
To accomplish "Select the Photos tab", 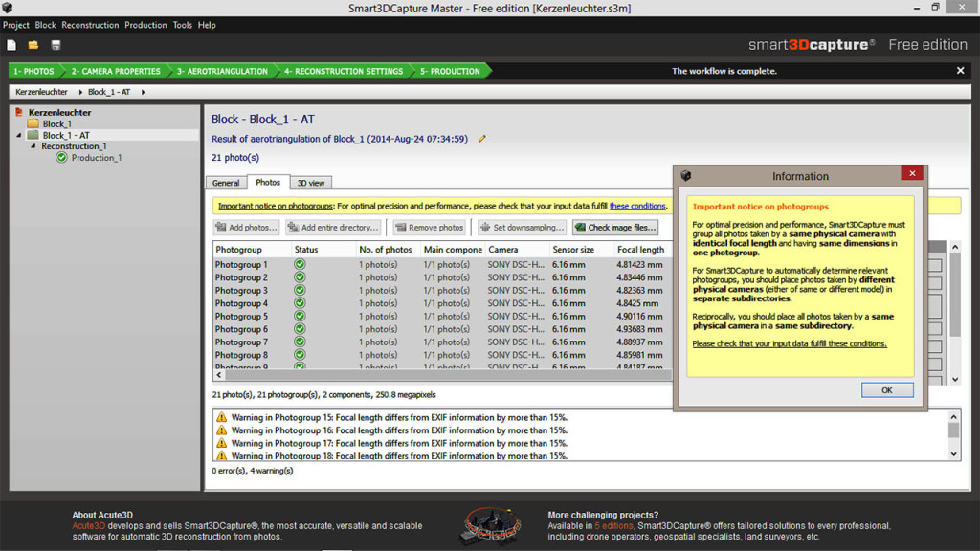I will click(x=268, y=182).
